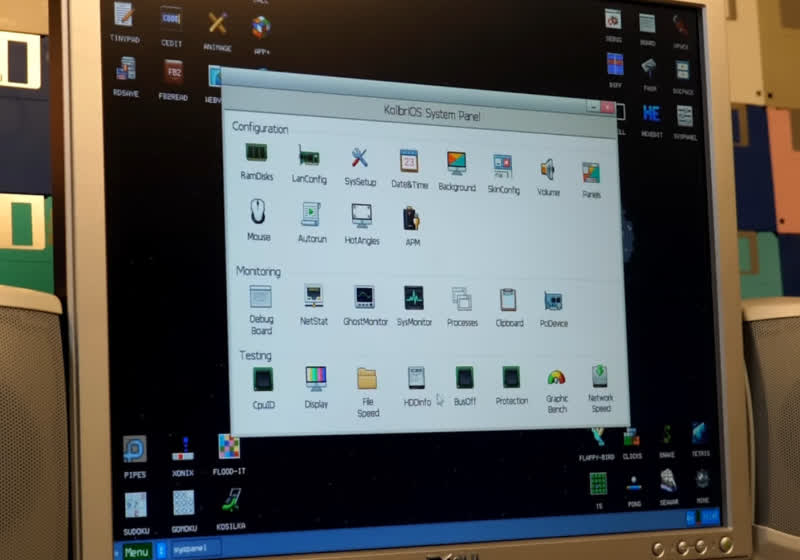
Task: Minimize the KolibriOS System Panel window
Action: tap(593, 106)
